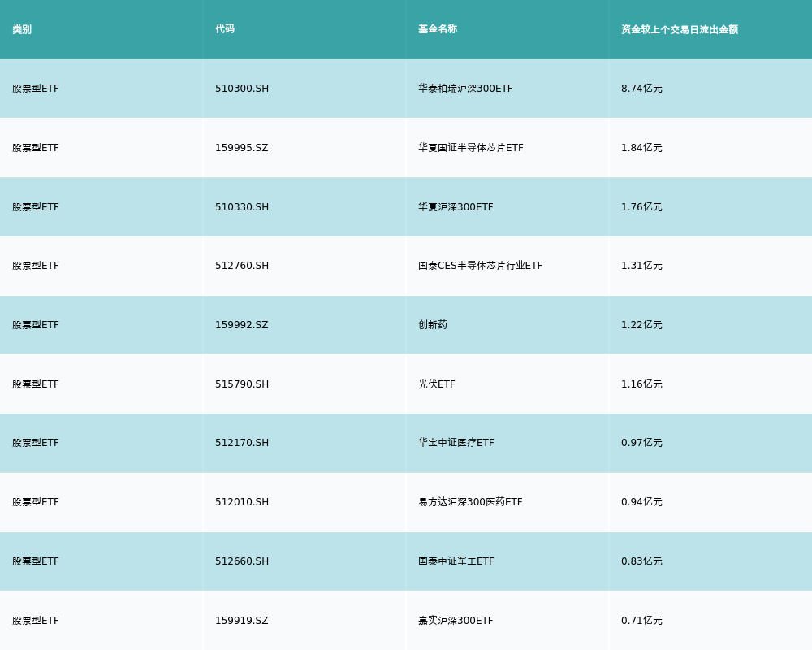Click the 1.76亿元 outflow value
This screenshot has height=650, width=812.
coord(641,207)
